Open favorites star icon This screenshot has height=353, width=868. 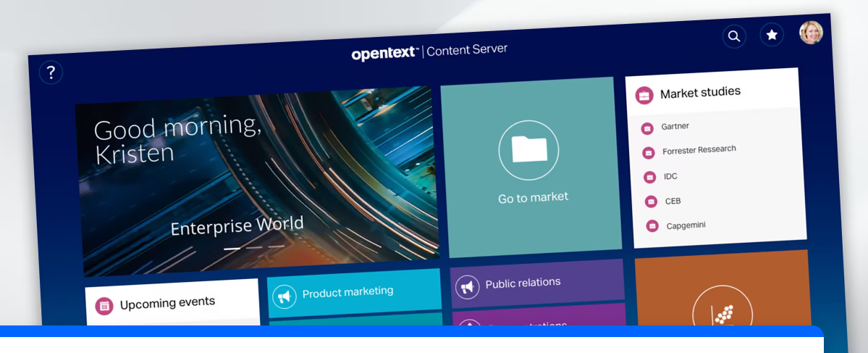772,35
